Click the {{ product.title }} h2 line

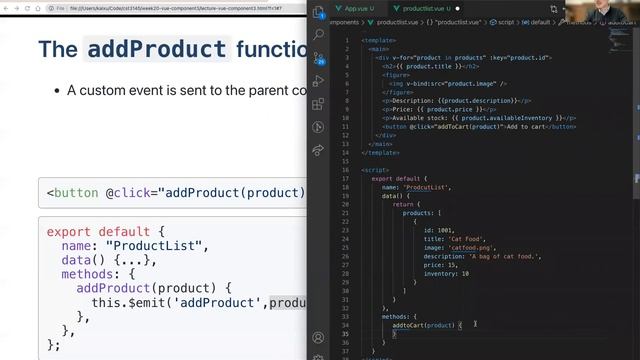tap(431, 67)
